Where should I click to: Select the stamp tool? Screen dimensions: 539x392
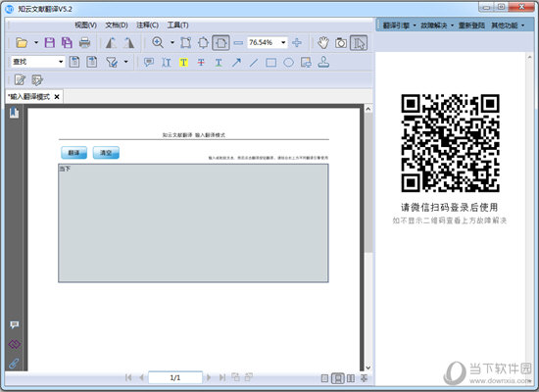point(323,63)
